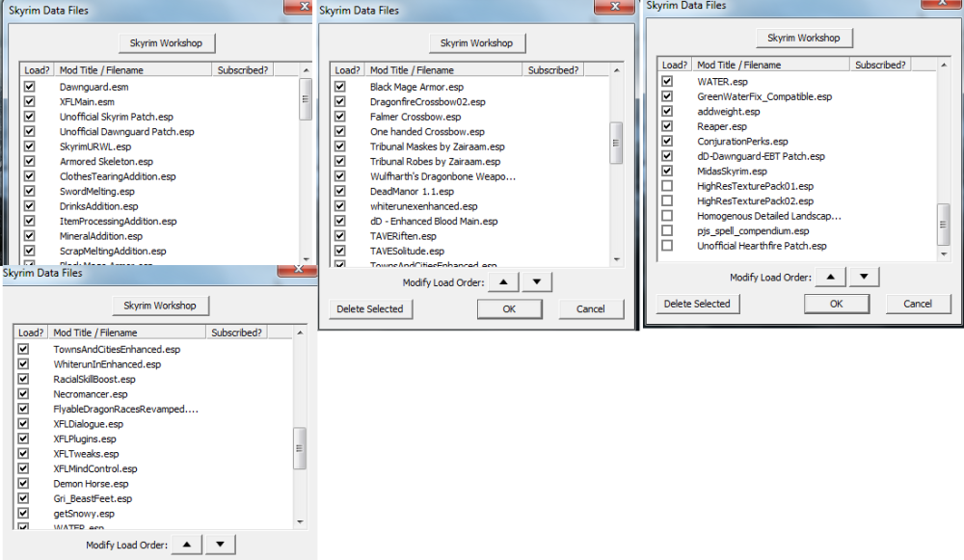This screenshot has height=560, width=964.
Task: Toggle Black Mage Armor.esp checkbox
Action: (340, 87)
